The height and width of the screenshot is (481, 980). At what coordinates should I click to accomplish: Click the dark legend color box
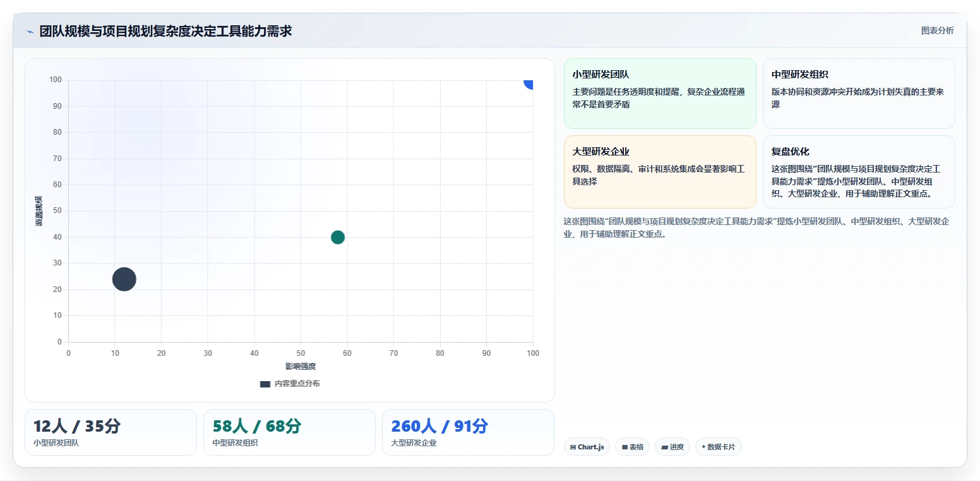[x=265, y=384]
